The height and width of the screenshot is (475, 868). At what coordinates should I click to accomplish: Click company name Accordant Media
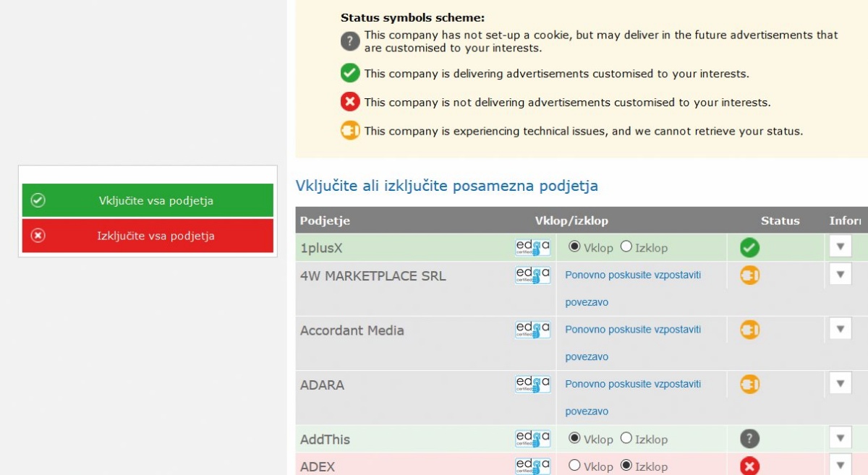tap(352, 330)
